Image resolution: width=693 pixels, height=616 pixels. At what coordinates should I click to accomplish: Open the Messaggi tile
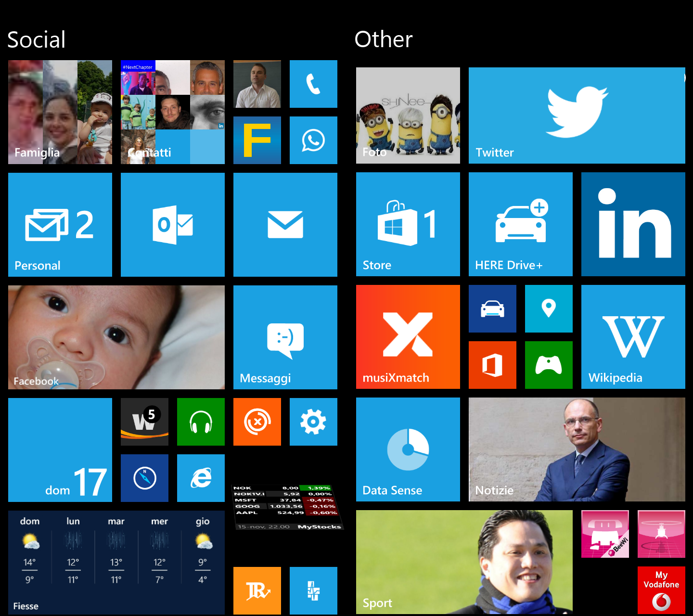[285, 336]
